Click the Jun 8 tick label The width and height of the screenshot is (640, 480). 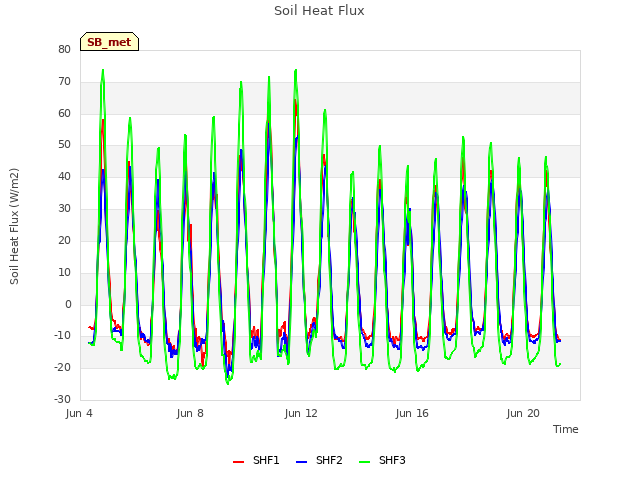coord(190,413)
